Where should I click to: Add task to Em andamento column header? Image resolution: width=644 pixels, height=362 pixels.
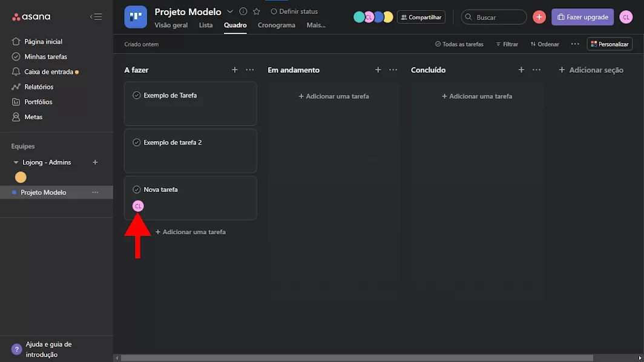coord(378,70)
